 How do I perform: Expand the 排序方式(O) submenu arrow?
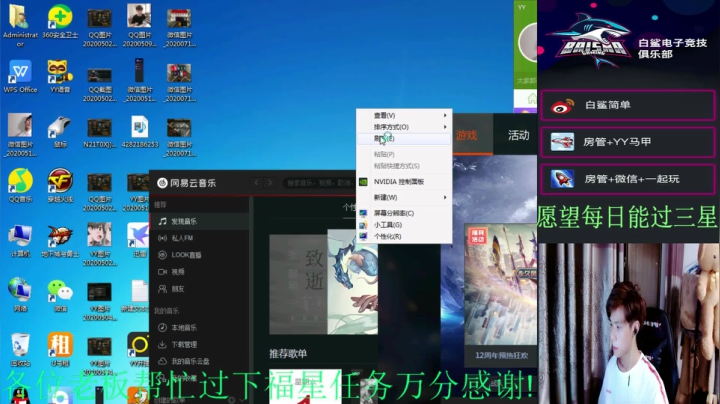point(444,127)
